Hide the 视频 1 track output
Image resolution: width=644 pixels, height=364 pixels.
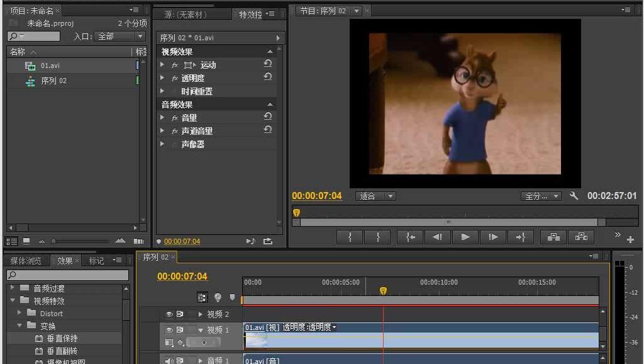(169, 330)
